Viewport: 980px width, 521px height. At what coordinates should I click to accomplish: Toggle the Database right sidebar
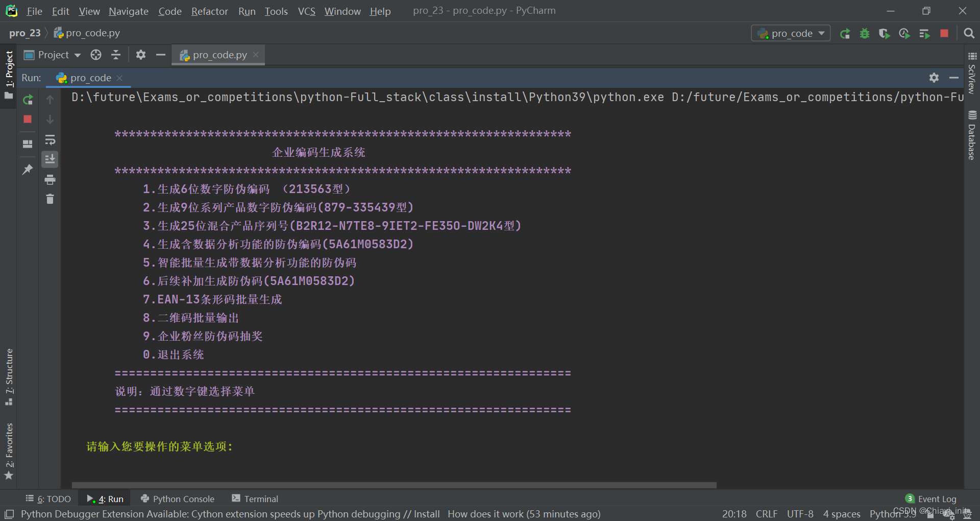(x=972, y=135)
